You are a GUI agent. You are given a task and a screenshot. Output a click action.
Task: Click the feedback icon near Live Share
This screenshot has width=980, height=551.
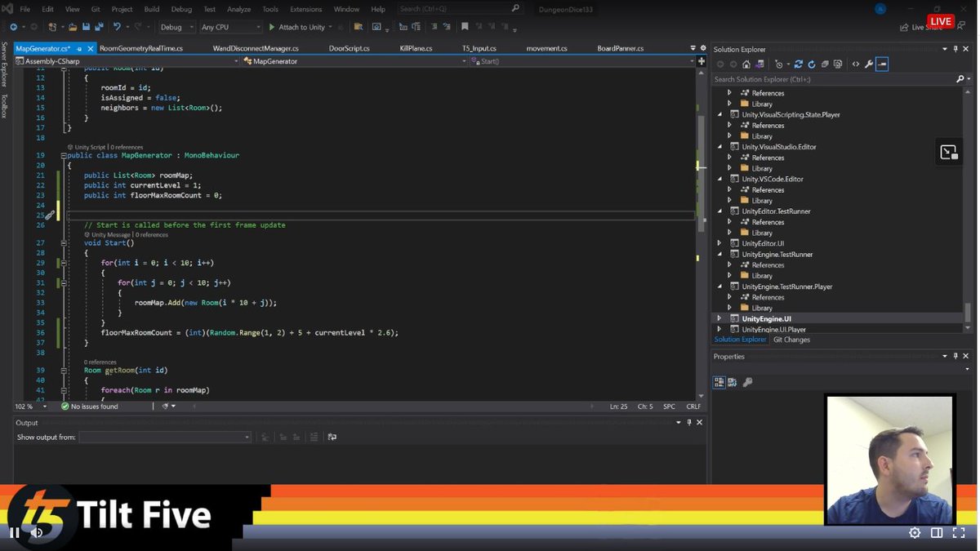960,27
